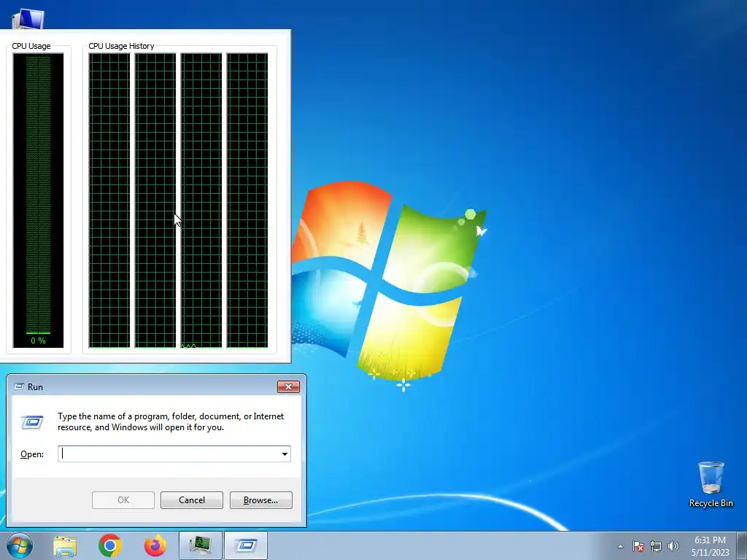Click the fourth CPU Usage History graph

[247, 201]
